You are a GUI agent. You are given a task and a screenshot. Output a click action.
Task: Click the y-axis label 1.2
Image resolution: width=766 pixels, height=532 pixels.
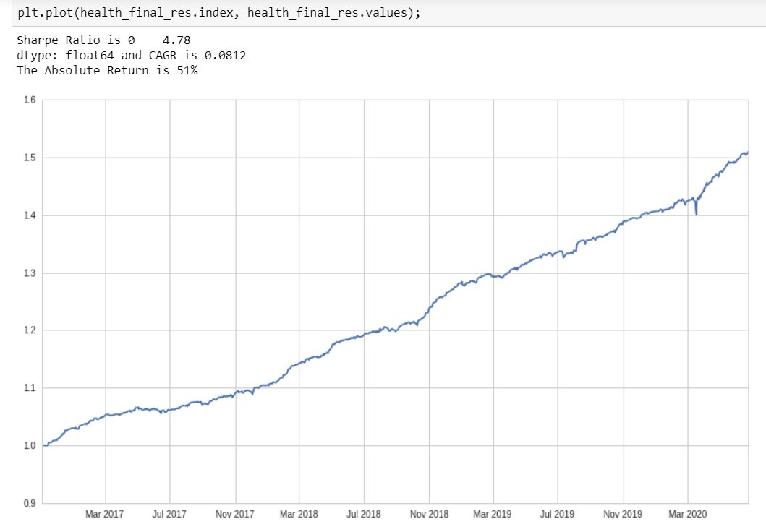[x=30, y=330]
